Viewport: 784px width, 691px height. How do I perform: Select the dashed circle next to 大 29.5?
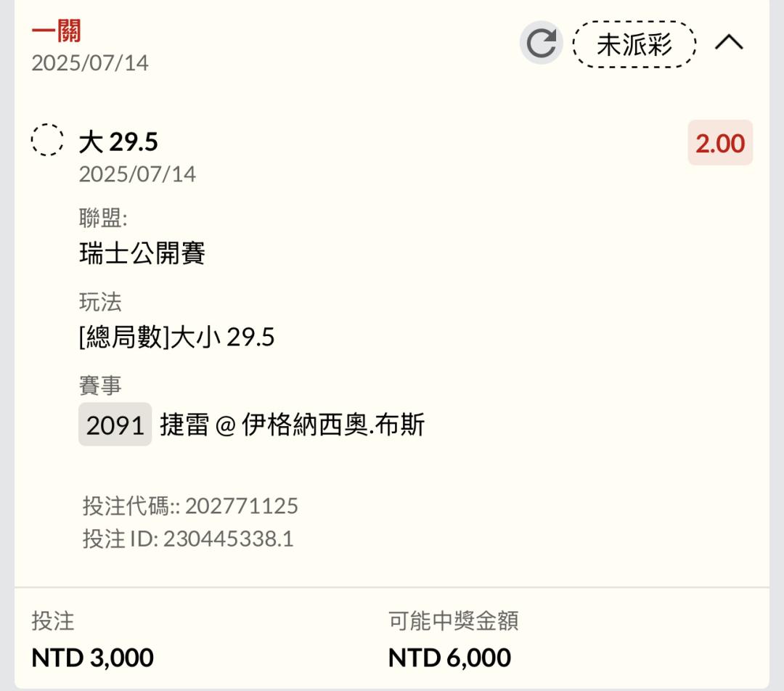click(x=47, y=139)
